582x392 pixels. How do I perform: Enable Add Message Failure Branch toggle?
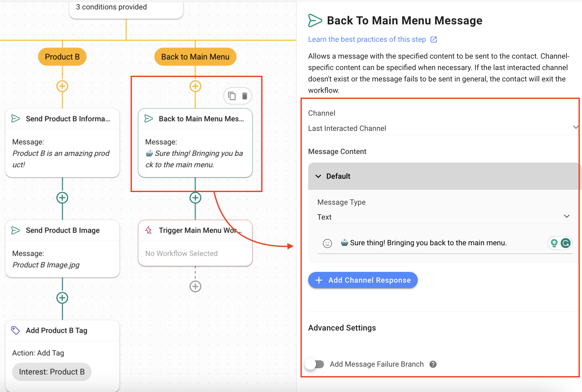coord(314,364)
